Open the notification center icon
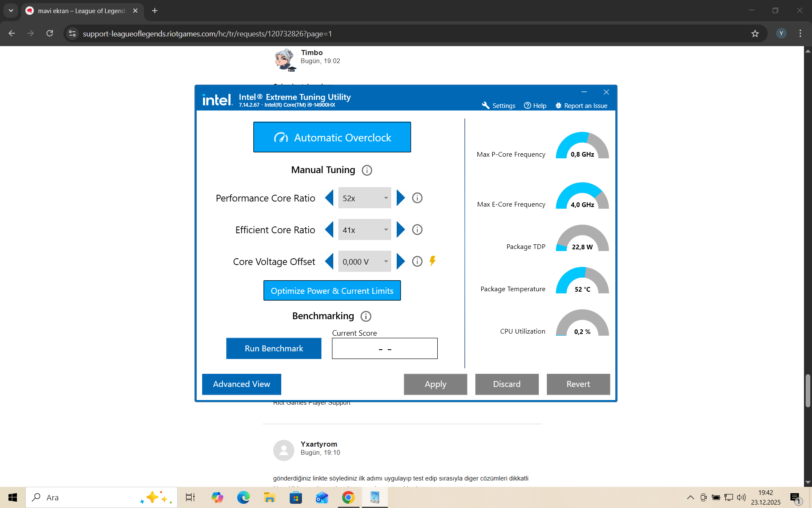Screen dimensions: 812x508 (796, 498)
